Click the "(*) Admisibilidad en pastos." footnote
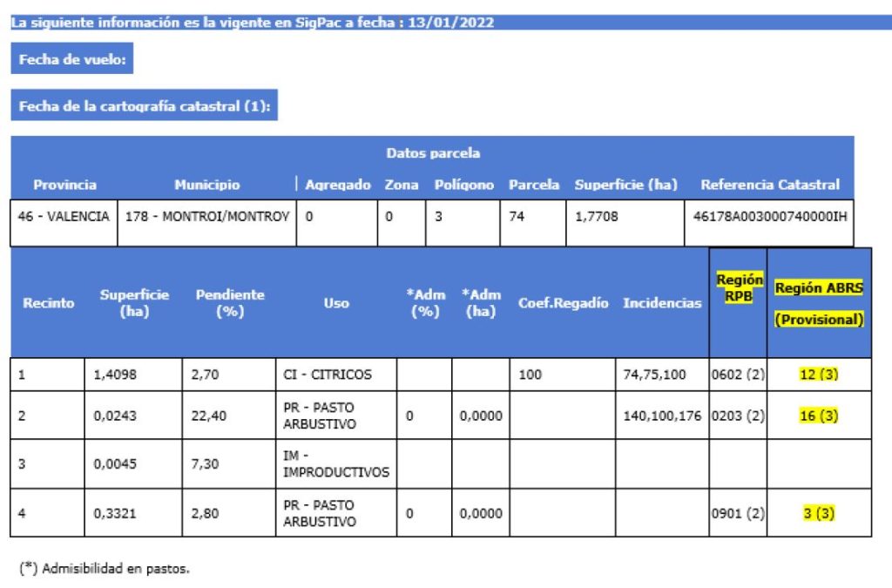 (105, 569)
